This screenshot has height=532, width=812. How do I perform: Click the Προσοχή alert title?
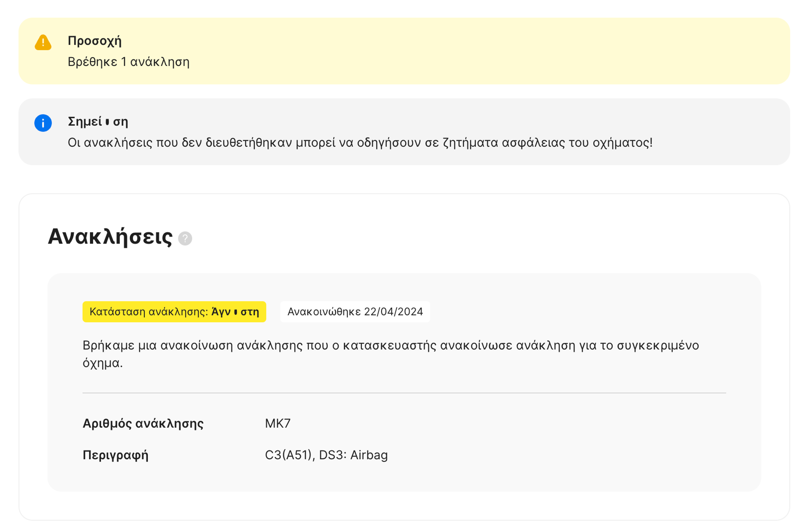95,41
